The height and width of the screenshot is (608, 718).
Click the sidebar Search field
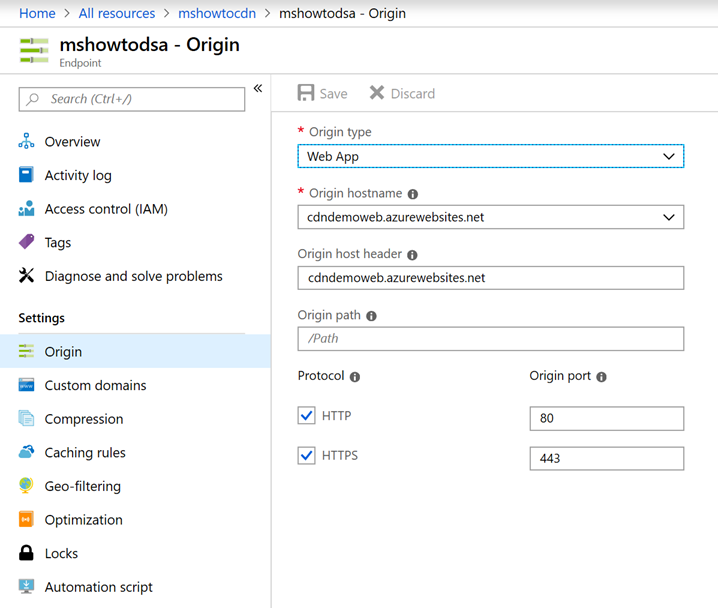[132, 99]
